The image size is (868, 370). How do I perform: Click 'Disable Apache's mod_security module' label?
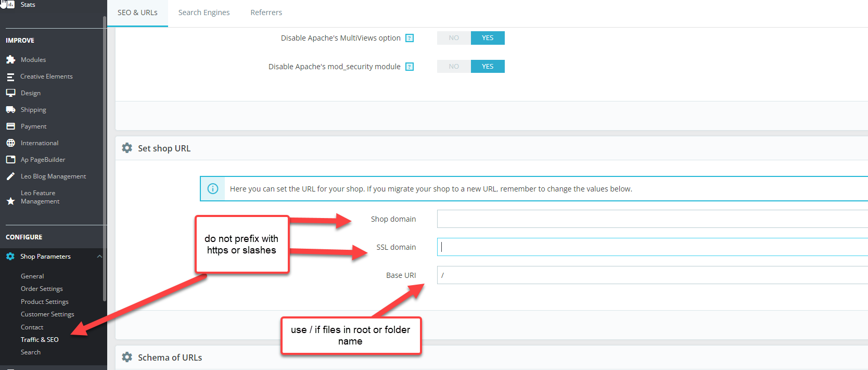335,67
